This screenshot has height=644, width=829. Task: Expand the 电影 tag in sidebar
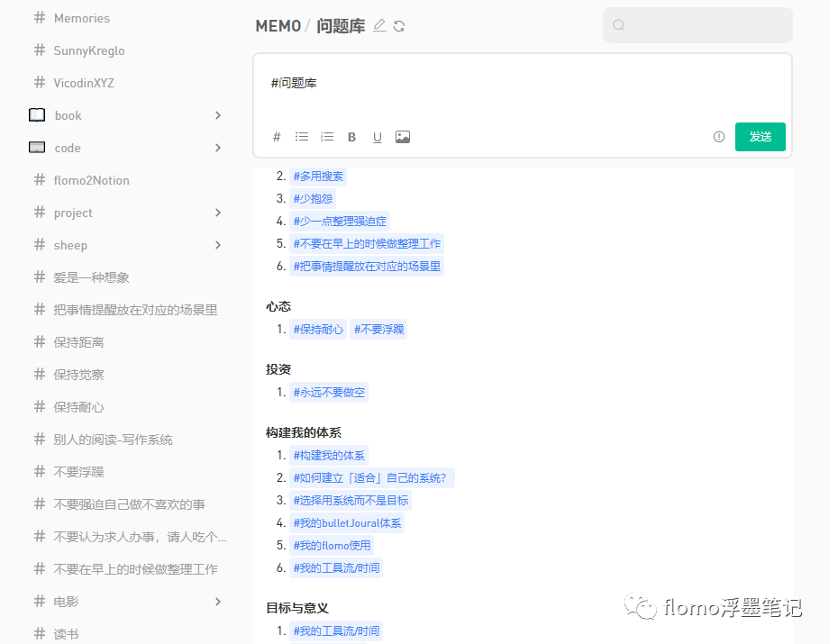[218, 601]
